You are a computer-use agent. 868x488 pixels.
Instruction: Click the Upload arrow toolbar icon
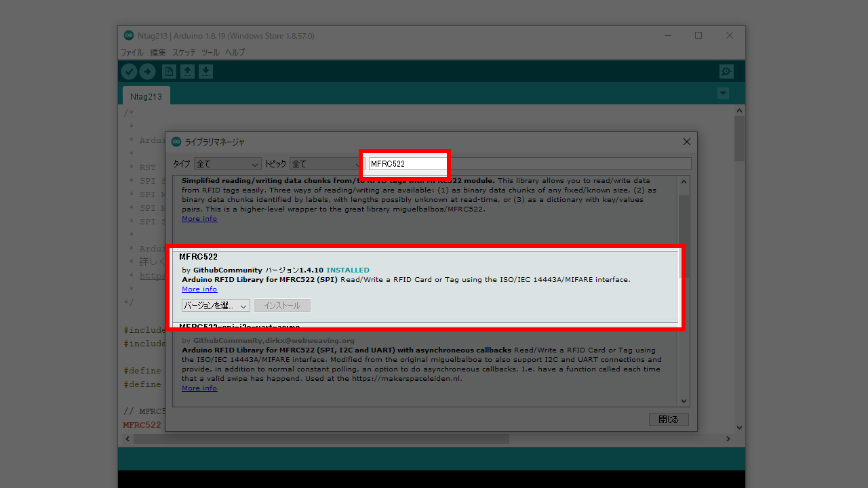(147, 72)
